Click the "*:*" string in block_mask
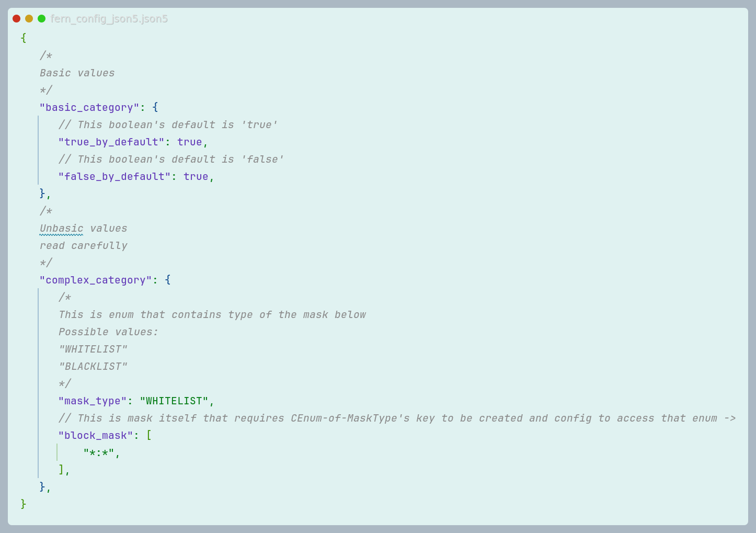 pos(99,452)
